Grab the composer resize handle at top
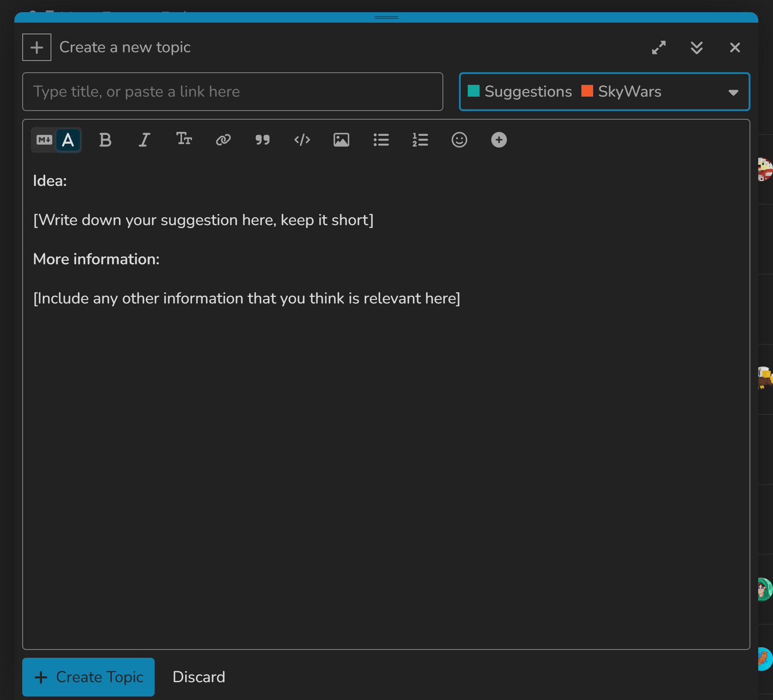Screen dimensions: 773x700 (386, 17)
